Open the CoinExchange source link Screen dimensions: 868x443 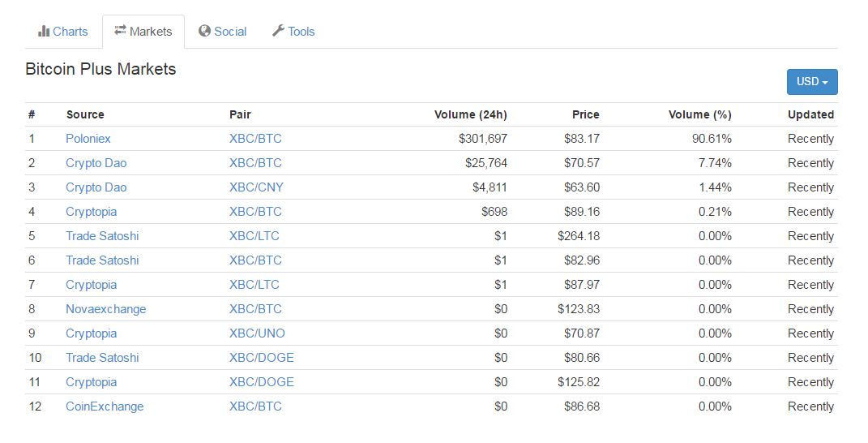[105, 406]
